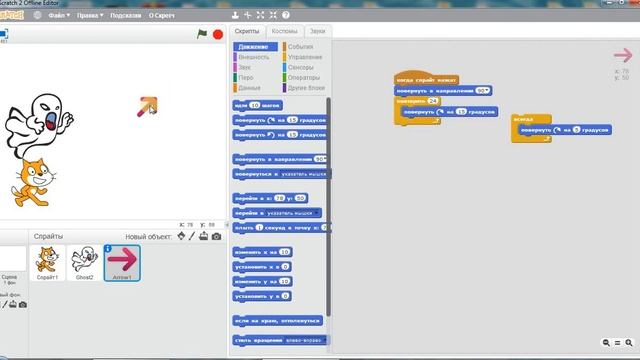Screen dimensions: 640x360
Task: Click the arrow sprite on the stage
Action: (147, 107)
